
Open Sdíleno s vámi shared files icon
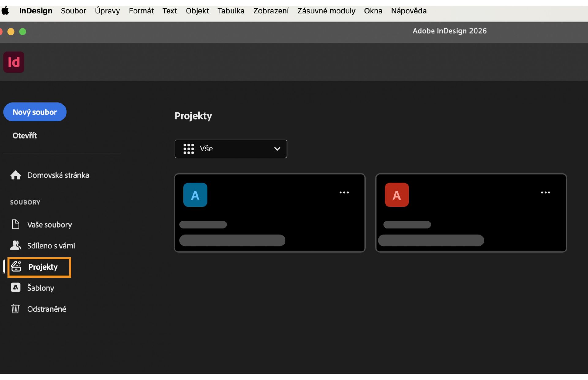point(16,245)
